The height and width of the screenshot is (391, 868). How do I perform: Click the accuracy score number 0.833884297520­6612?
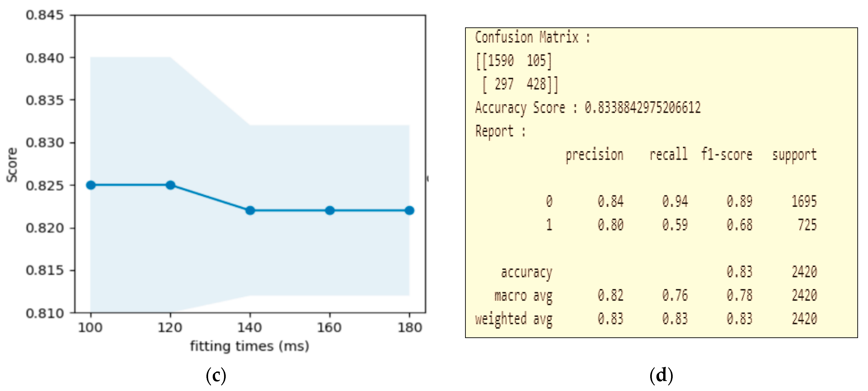[x=643, y=108]
